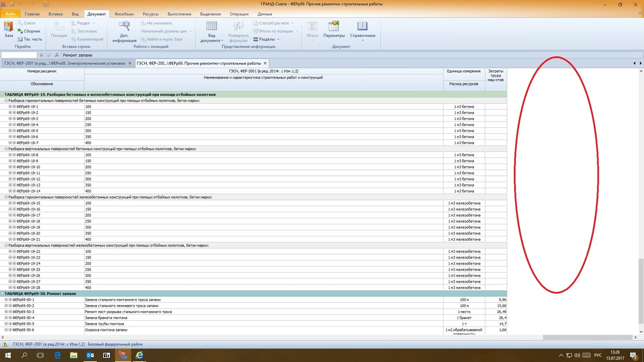Open Тех. часть technical section
Viewport: 644px width, 362px height.
click(30, 39)
